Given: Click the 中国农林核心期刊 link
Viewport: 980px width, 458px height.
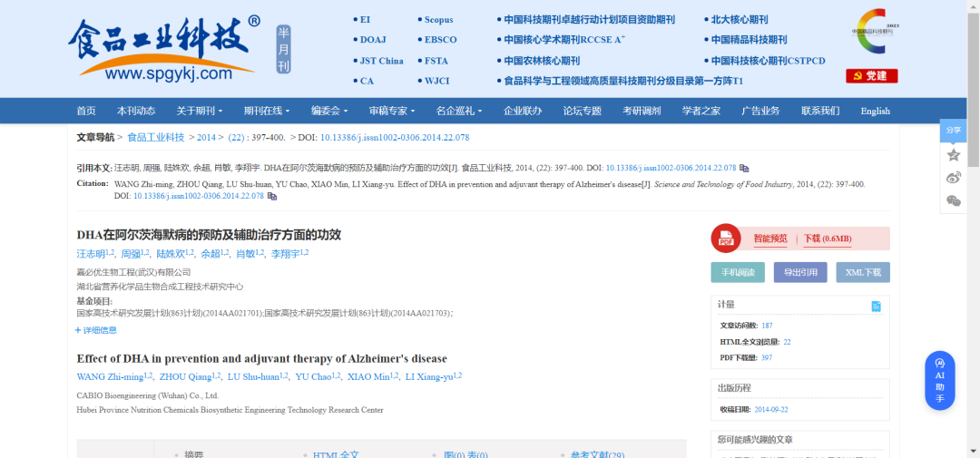Looking at the screenshot, I should click(542, 61).
